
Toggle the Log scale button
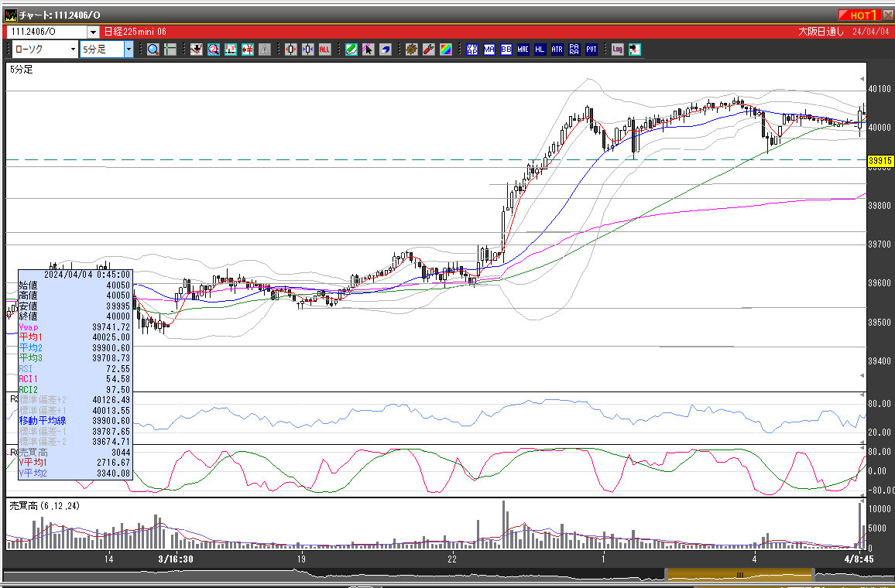(617, 50)
